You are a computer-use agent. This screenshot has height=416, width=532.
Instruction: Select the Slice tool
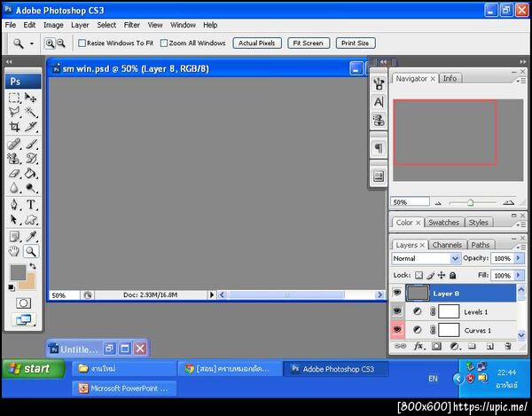pyautogui.click(x=31, y=127)
